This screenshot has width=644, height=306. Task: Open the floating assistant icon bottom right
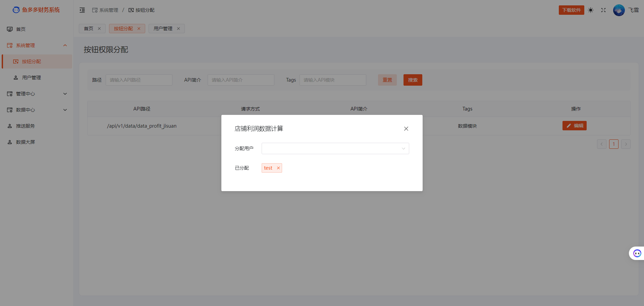click(636, 253)
